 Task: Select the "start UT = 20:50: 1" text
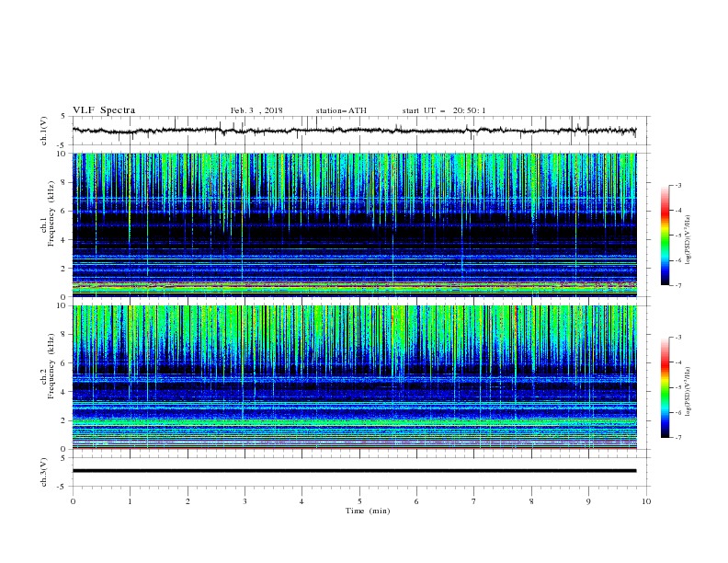[x=444, y=110]
